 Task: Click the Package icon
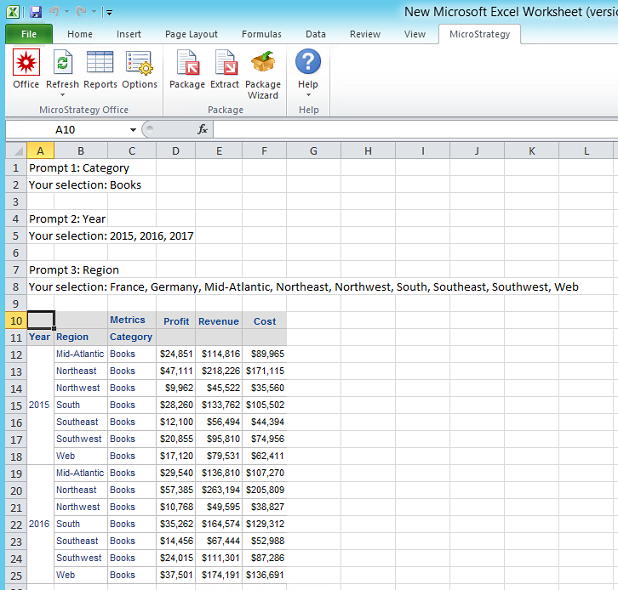point(187,62)
